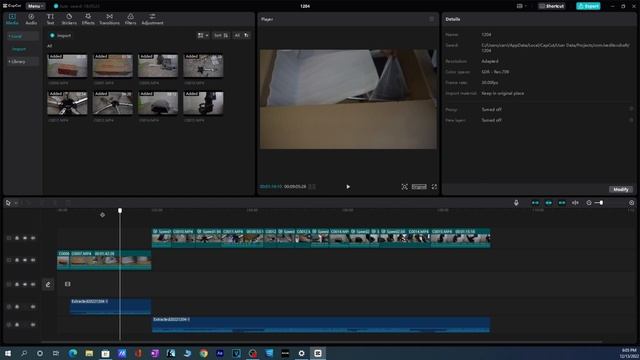Open the cursor tool mode dropdown arrow
This screenshot has height=360, width=640.
pos(16,203)
